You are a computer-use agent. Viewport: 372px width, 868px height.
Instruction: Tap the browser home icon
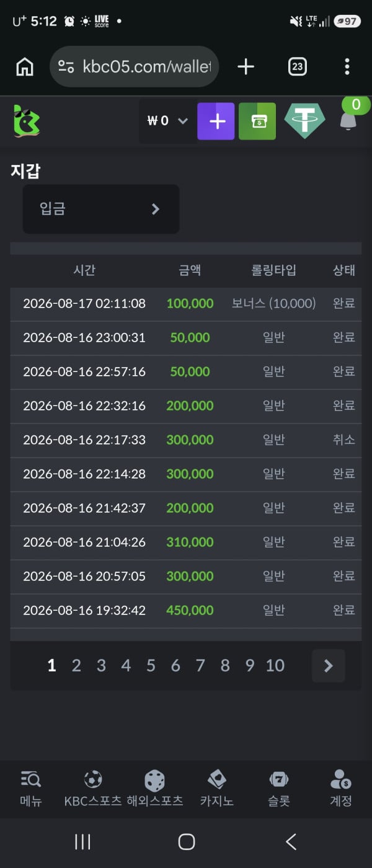(x=25, y=67)
